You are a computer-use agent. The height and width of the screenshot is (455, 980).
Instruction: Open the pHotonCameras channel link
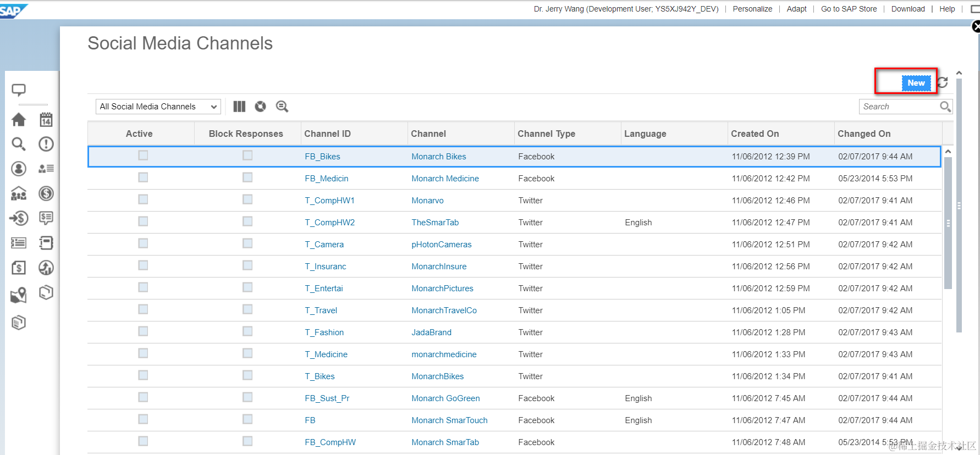442,245
